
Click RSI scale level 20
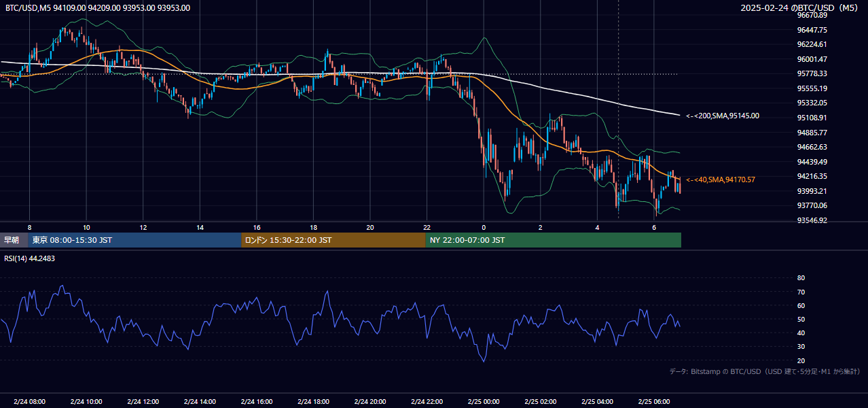coord(801,360)
